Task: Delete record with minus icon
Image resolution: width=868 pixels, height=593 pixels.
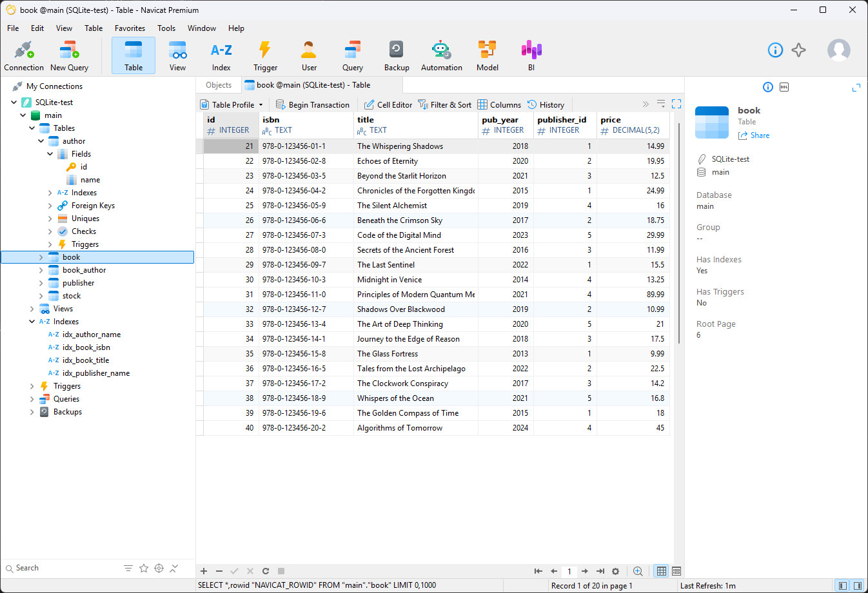Action: [x=219, y=571]
